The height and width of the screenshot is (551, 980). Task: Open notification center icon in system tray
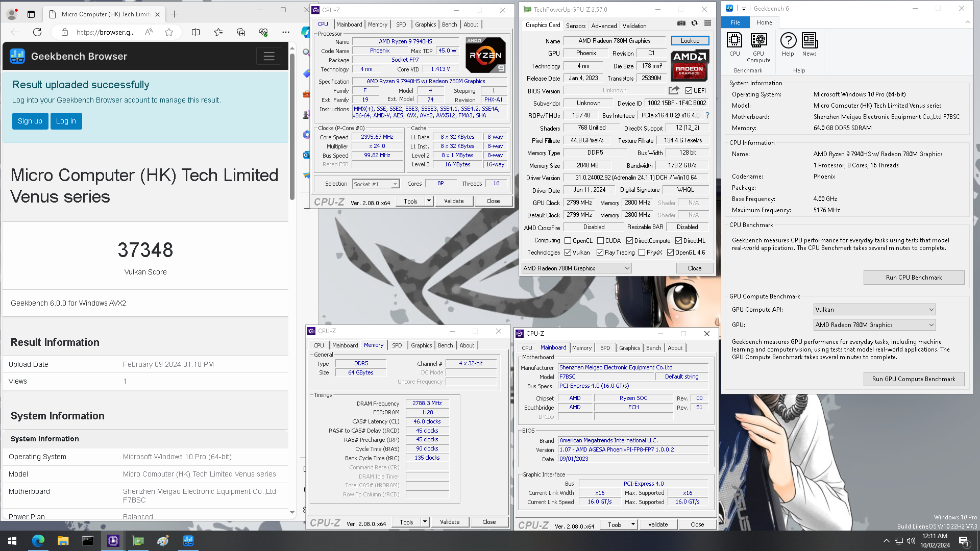pos(964,541)
